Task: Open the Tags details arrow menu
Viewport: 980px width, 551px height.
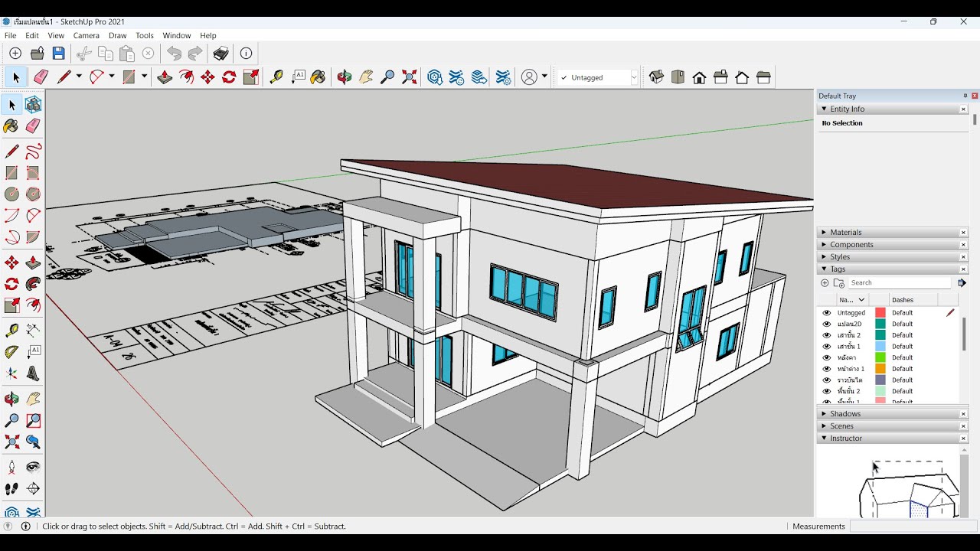Action: 962,283
